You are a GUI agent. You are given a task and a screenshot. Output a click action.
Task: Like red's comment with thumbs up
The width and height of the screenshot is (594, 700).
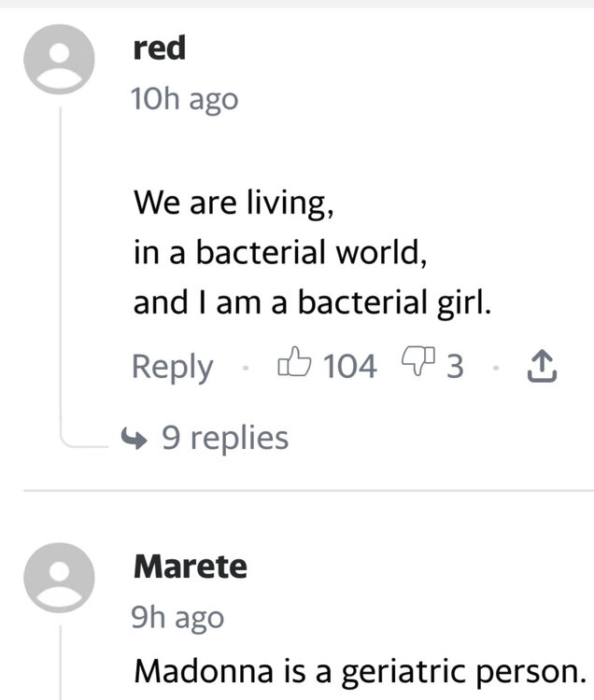(294, 365)
